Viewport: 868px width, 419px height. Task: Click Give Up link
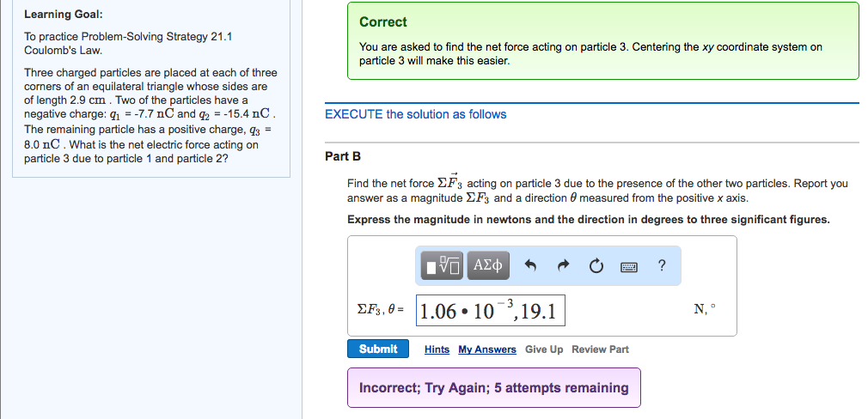(544, 349)
